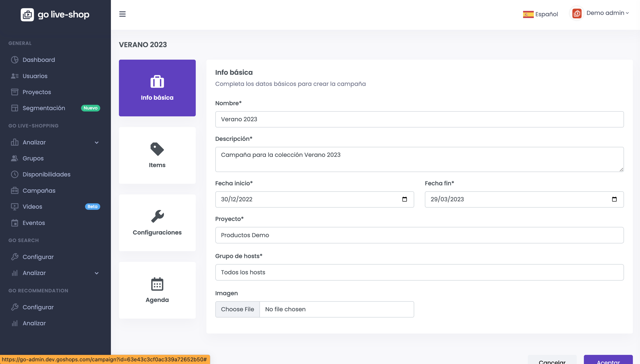This screenshot has height=364, width=640.
Task: Open calendar picker for Fecha fin
Action: [x=614, y=199]
